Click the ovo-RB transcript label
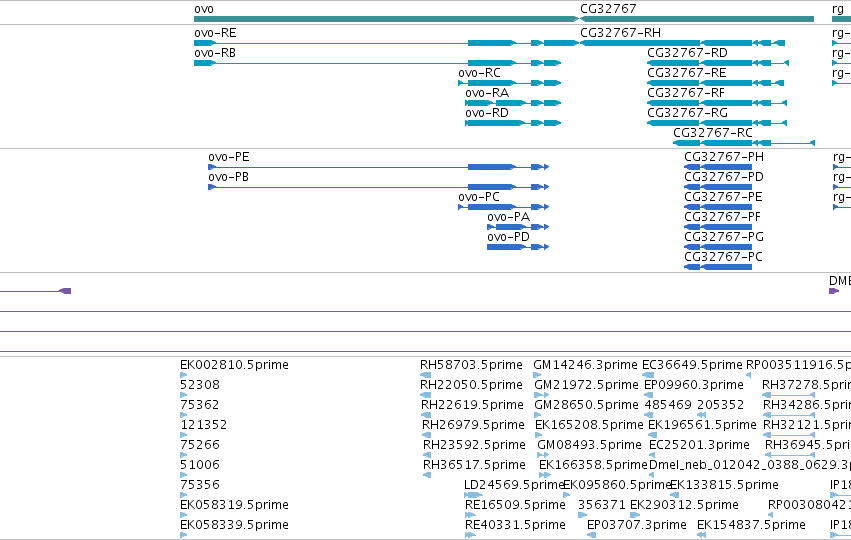 (215, 53)
